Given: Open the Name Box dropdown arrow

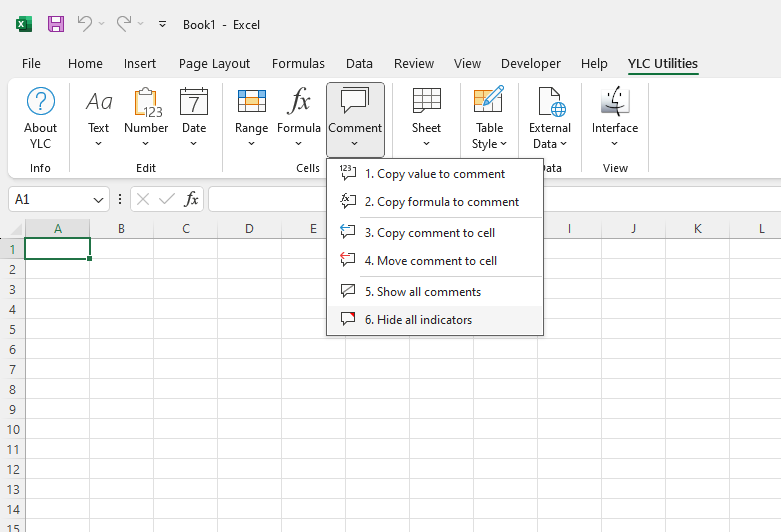Looking at the screenshot, I should [x=98, y=200].
